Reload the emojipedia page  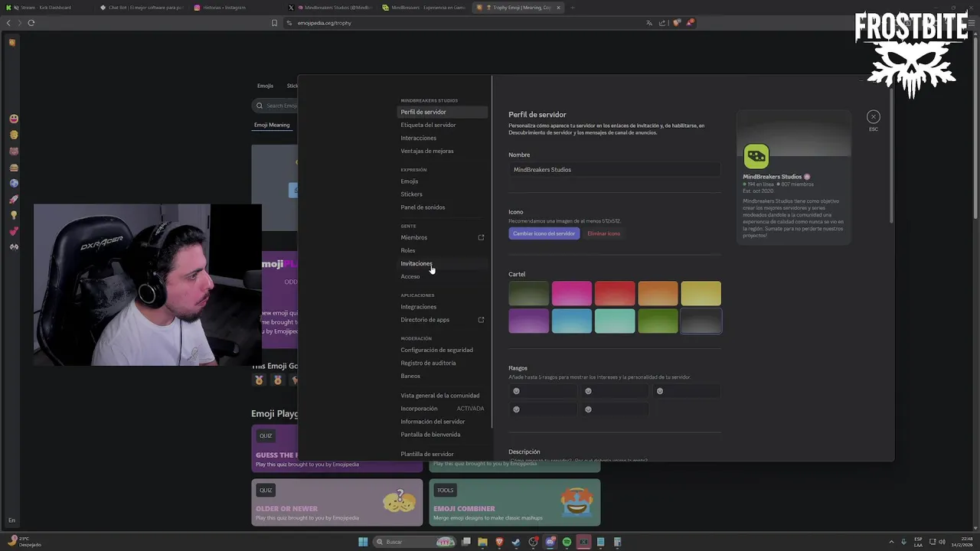31,23
